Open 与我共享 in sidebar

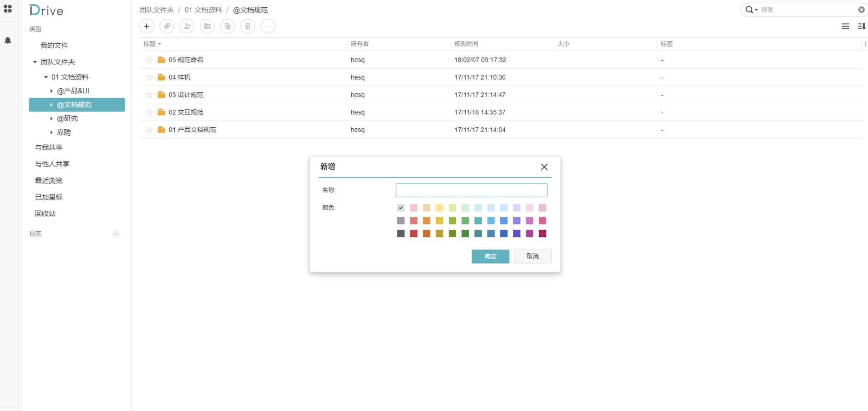49,147
